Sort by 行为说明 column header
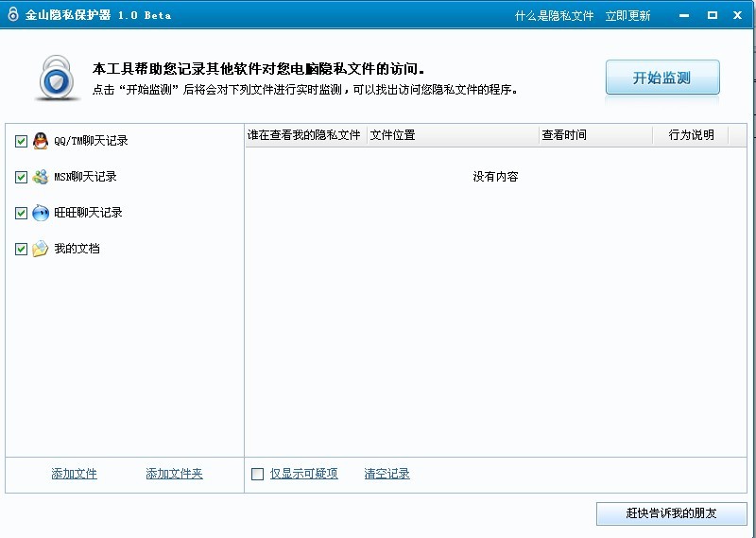This screenshot has height=538, width=756. click(x=691, y=135)
